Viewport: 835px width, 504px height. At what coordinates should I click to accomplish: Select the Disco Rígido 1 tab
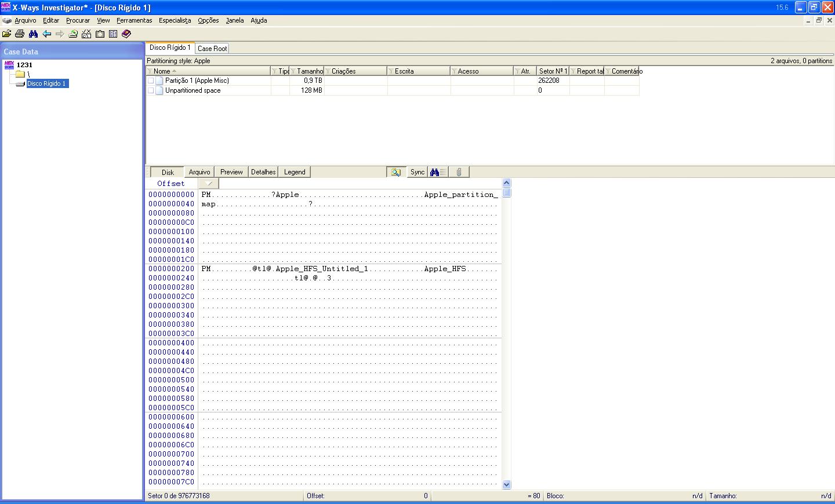pyautogui.click(x=170, y=48)
